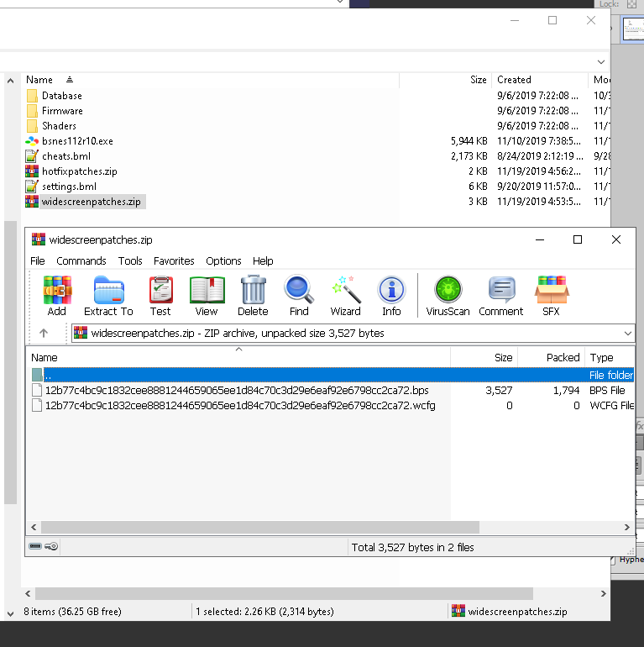Screen dimensions: 644x647
Task: Expand the chevron at file manager top right
Action: coord(601,62)
